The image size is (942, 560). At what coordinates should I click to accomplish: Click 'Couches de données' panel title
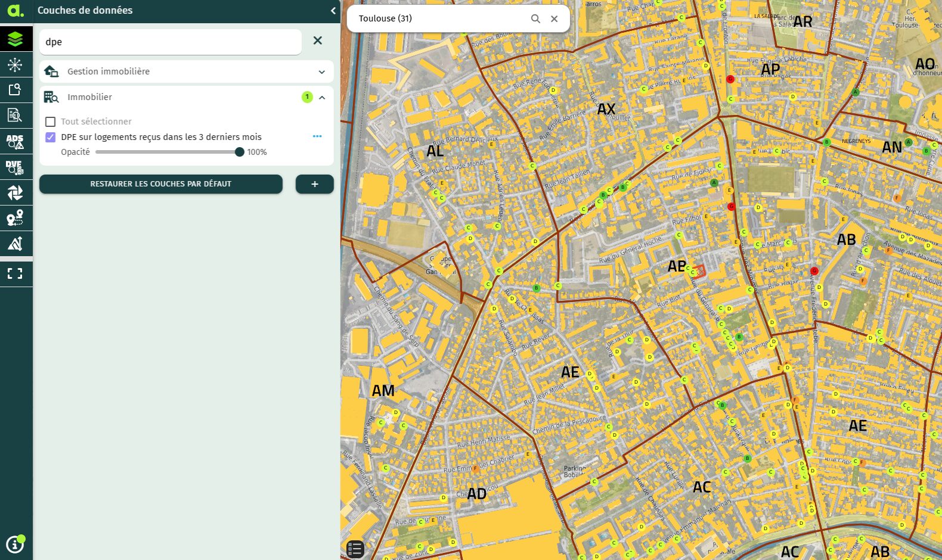[85, 10]
